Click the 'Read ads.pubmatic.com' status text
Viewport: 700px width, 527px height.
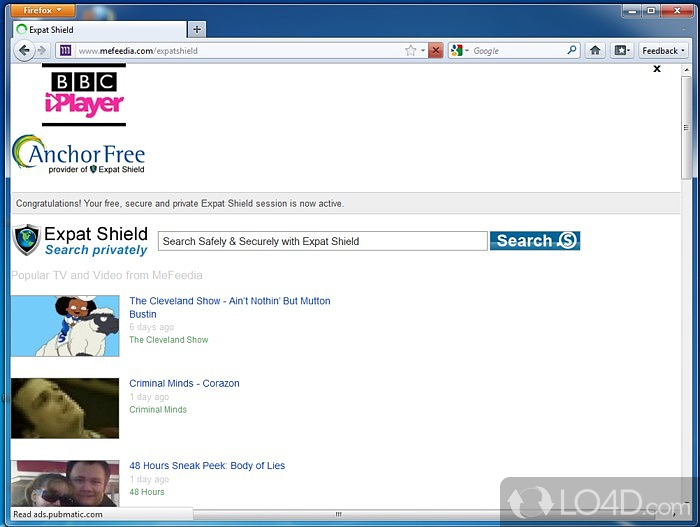[58, 514]
